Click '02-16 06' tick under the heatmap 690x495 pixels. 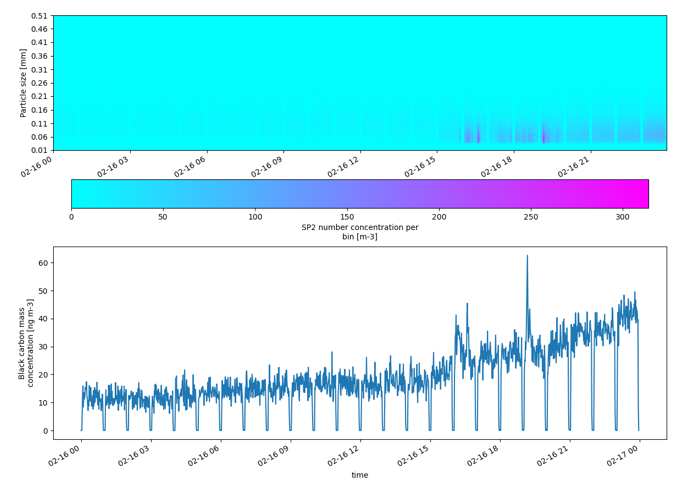click(190, 166)
